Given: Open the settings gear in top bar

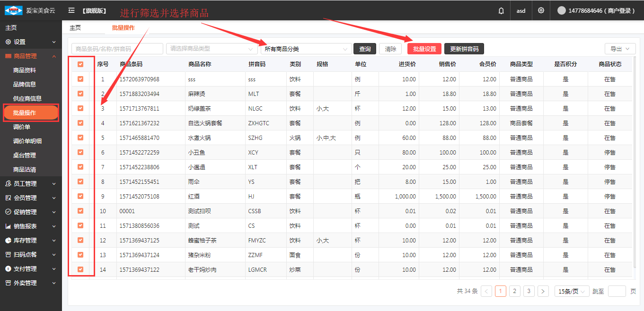Looking at the screenshot, I should point(541,10).
